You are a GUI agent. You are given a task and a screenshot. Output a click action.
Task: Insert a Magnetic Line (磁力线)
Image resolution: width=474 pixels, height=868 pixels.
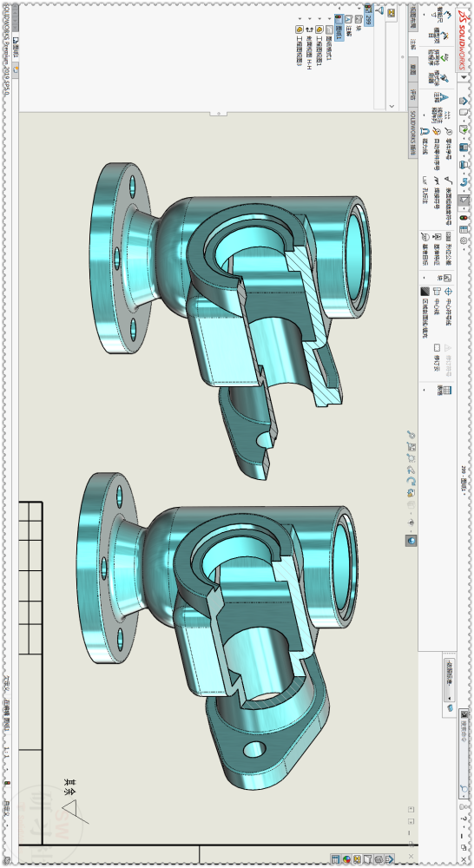click(x=425, y=140)
